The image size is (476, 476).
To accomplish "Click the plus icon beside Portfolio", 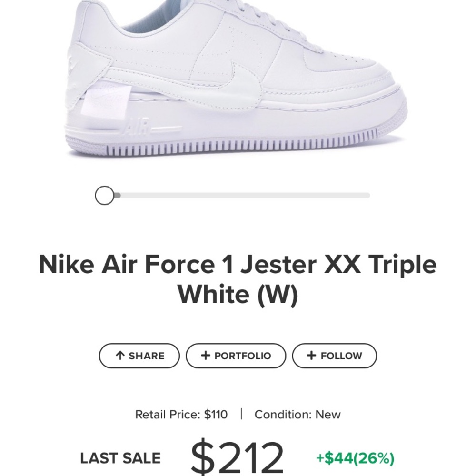I will point(206,355).
